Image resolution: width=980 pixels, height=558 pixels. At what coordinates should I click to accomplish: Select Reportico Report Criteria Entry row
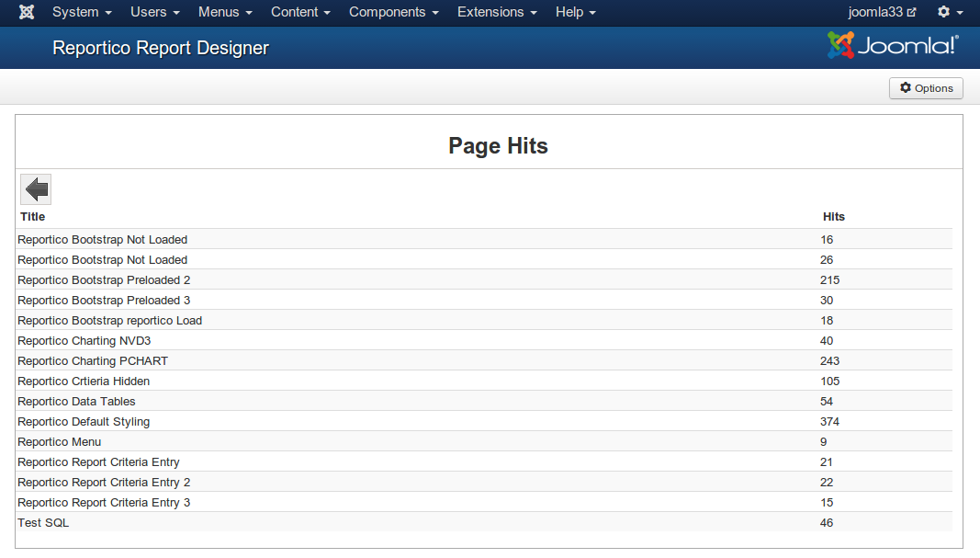[x=484, y=461]
